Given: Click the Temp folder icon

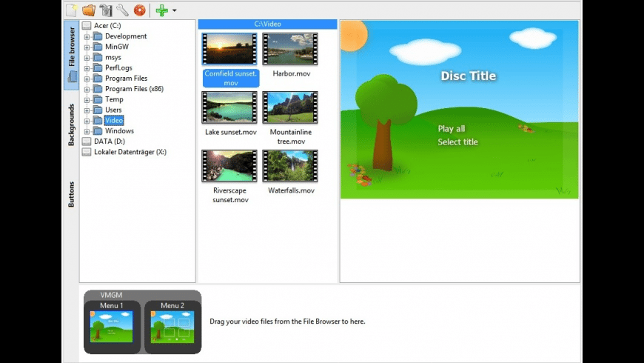Looking at the screenshot, I should (98, 99).
